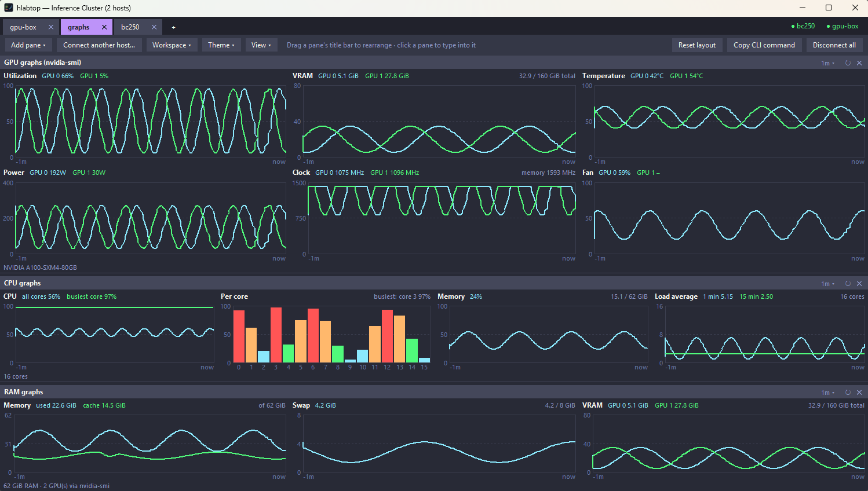Open the CPU graphs 1m time range dropdown
This screenshot has width=868, height=491.
[828, 284]
